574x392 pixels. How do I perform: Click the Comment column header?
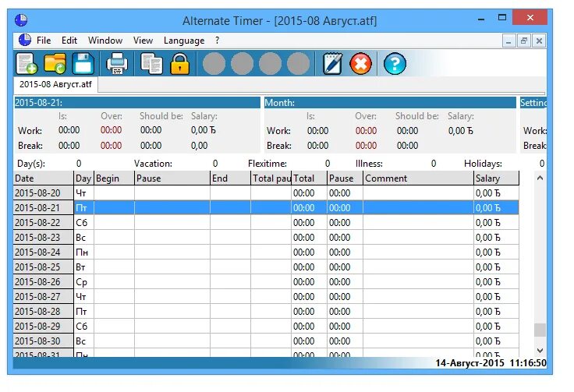[418, 178]
